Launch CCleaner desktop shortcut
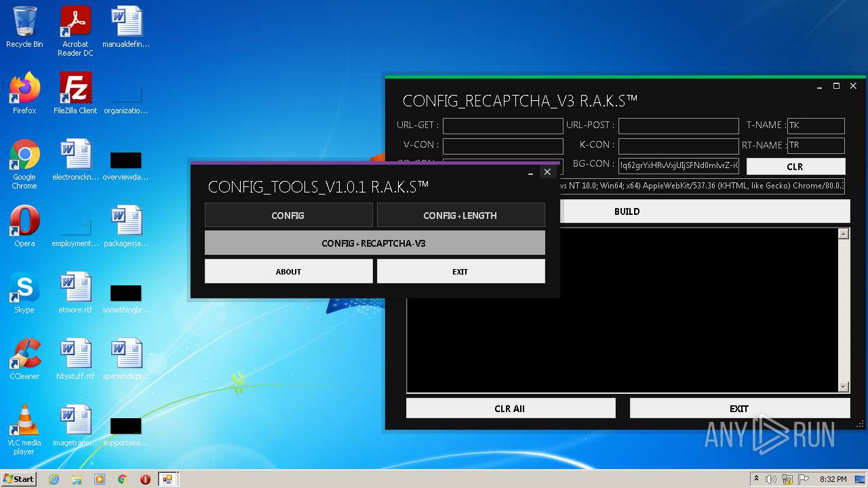Image resolution: width=868 pixels, height=488 pixels. pyautogui.click(x=24, y=359)
